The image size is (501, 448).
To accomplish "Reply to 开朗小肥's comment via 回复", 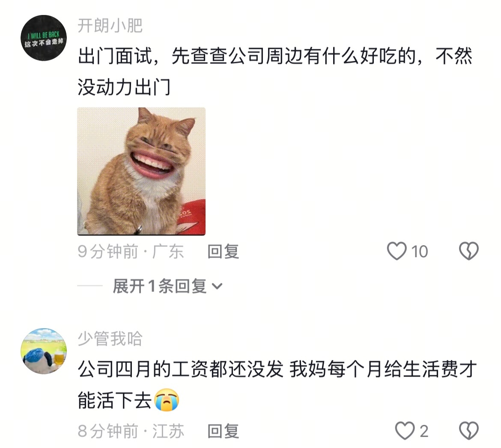I will [223, 251].
